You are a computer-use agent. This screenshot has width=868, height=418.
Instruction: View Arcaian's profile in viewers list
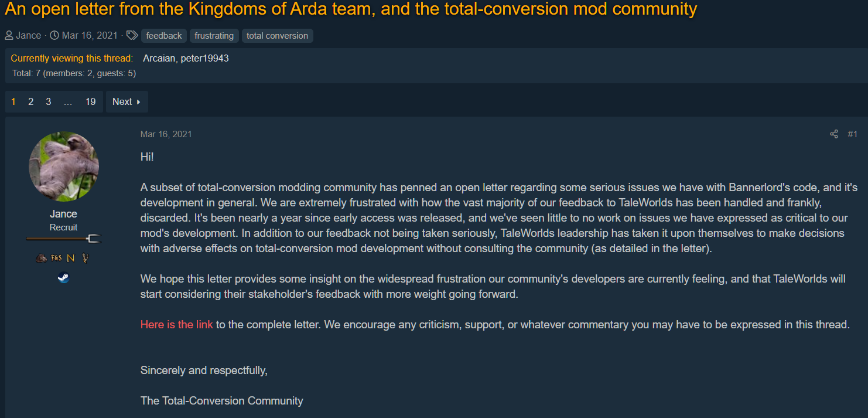[x=159, y=58]
